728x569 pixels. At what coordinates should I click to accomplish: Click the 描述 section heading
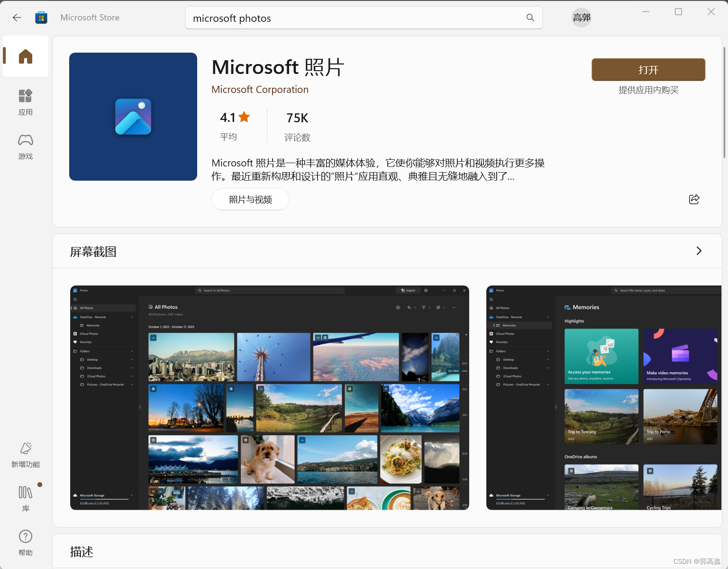point(82,552)
